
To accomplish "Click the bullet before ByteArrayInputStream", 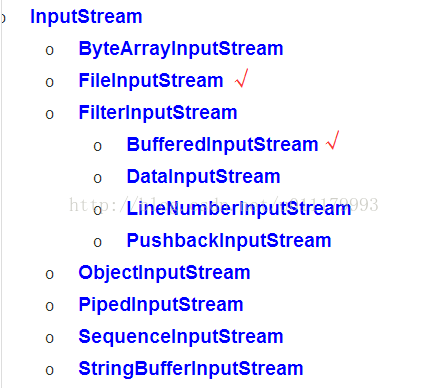I will pos(50,51).
